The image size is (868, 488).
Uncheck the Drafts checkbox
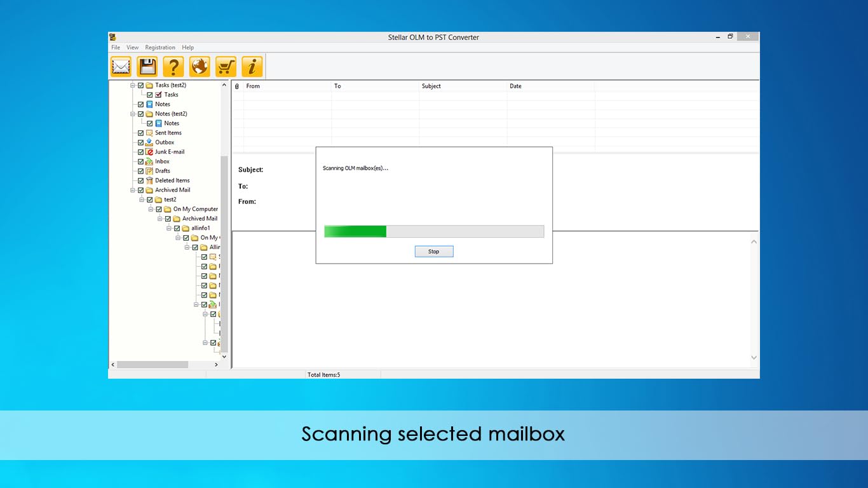pyautogui.click(x=140, y=171)
